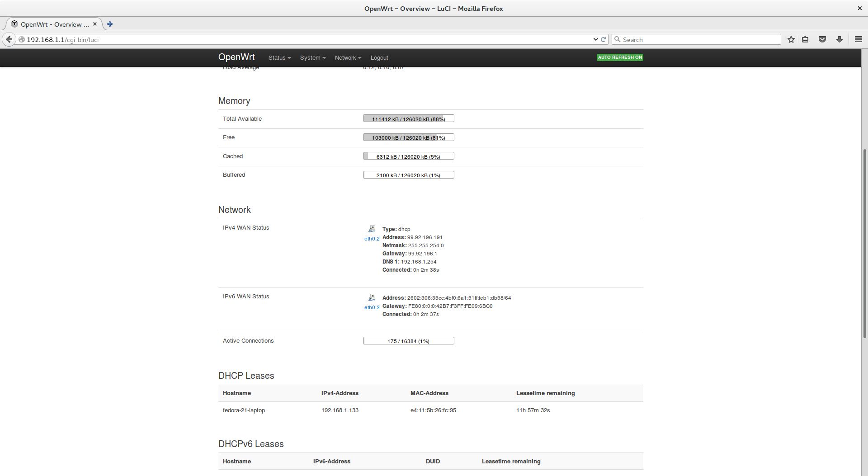
Task: Close the OpenWrt Overview tab
Action: click(x=95, y=24)
